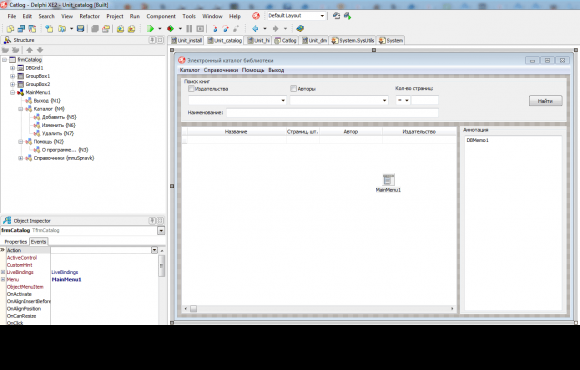Click the Run without debugging icon

[170, 28]
